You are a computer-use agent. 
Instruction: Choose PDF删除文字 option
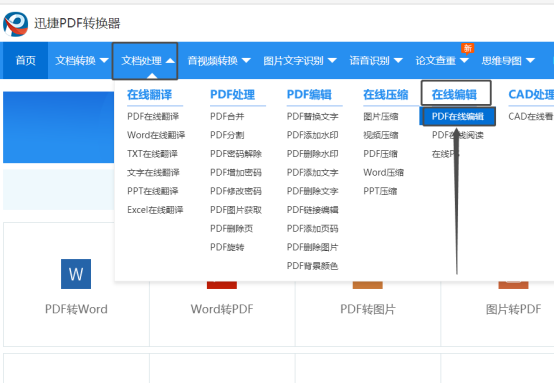click(312, 191)
